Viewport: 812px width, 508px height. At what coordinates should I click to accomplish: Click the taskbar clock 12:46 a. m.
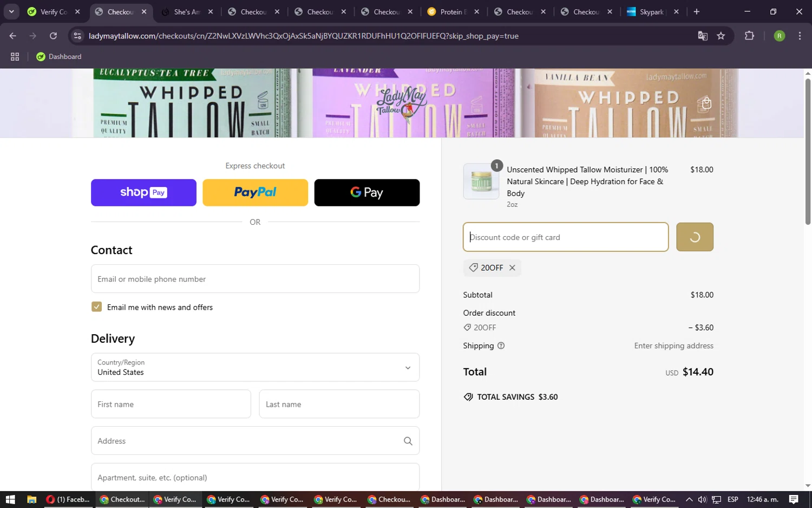pyautogui.click(x=763, y=499)
